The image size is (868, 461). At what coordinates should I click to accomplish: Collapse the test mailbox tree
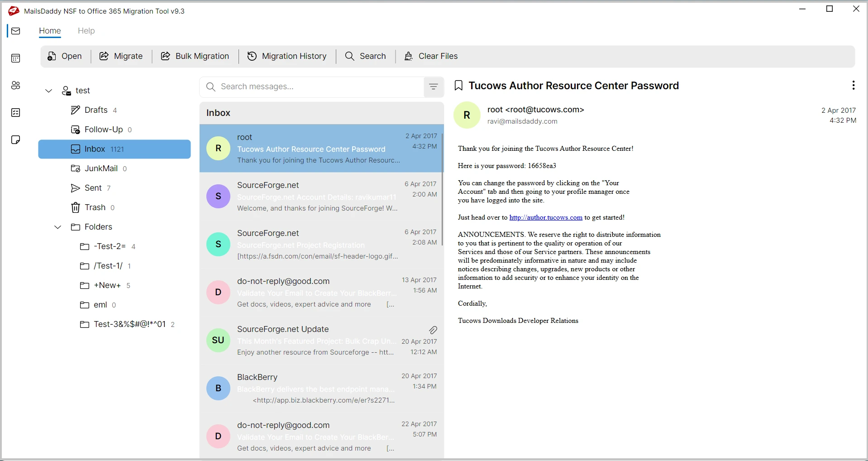49,91
